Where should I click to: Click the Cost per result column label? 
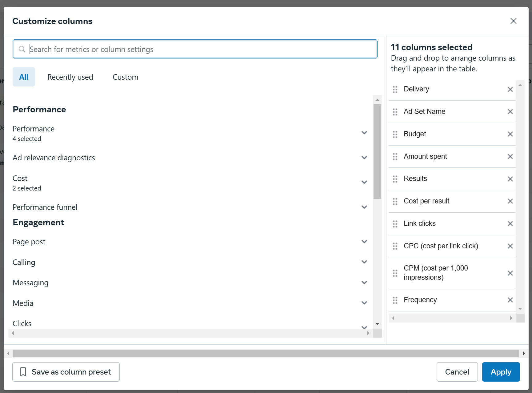[426, 201]
